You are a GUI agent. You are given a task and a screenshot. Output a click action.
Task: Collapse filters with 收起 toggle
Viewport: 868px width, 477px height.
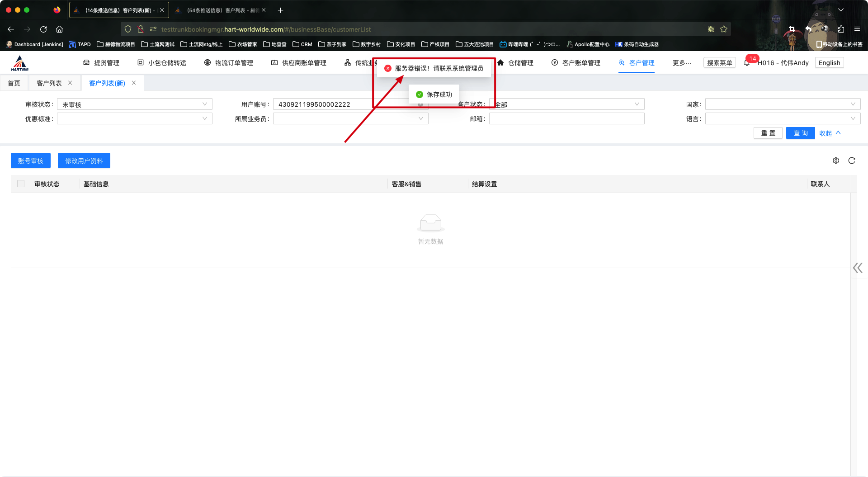830,133
